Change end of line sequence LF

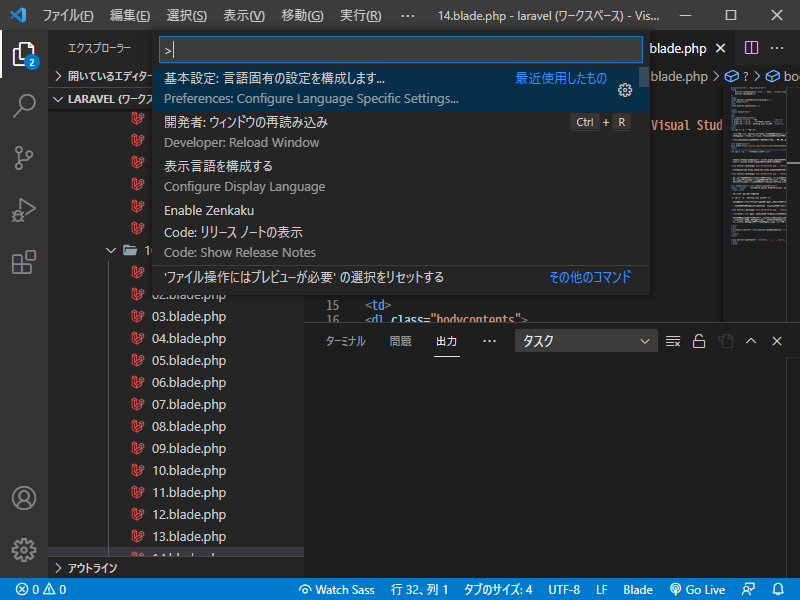tap(602, 590)
